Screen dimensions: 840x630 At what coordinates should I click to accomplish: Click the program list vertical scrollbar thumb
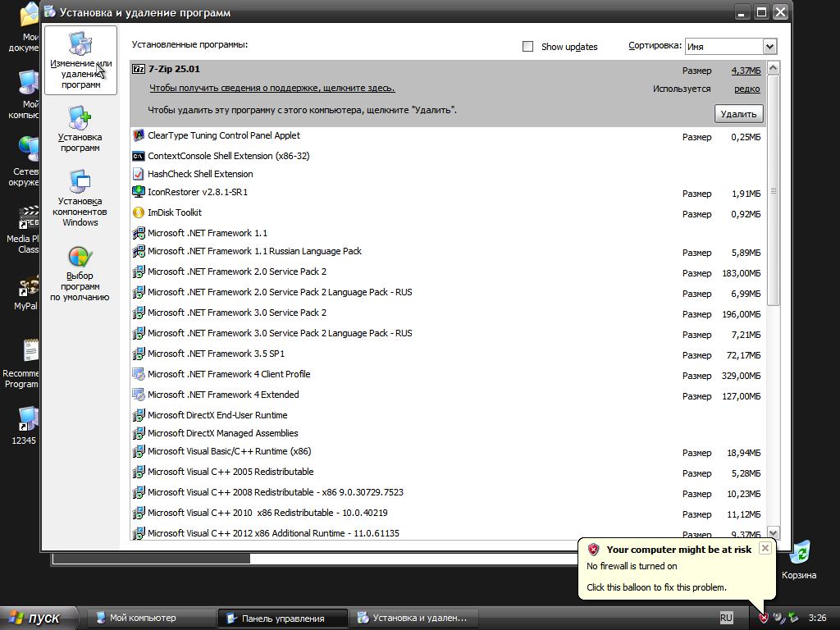coord(773,190)
